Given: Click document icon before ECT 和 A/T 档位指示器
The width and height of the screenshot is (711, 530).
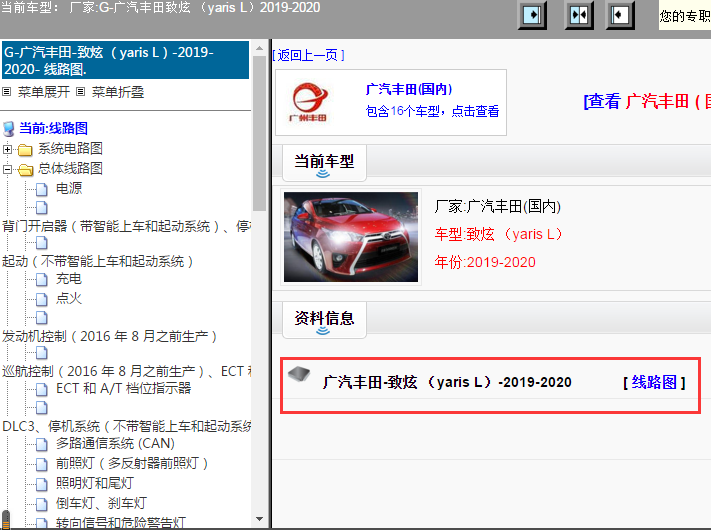Looking at the screenshot, I should [x=41, y=389].
